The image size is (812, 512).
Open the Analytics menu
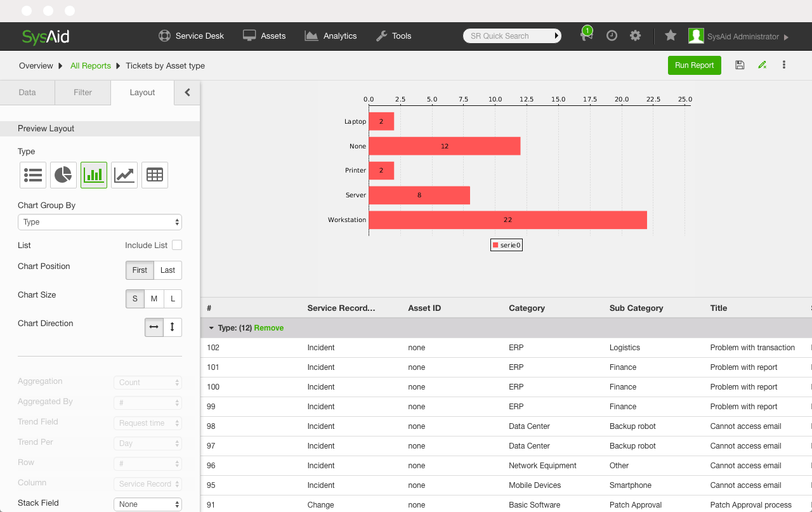point(331,36)
